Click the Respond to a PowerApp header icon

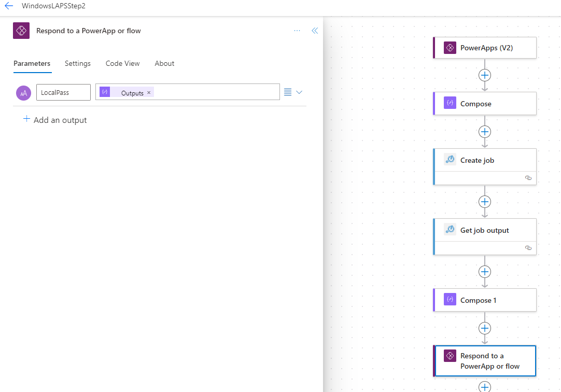click(21, 30)
